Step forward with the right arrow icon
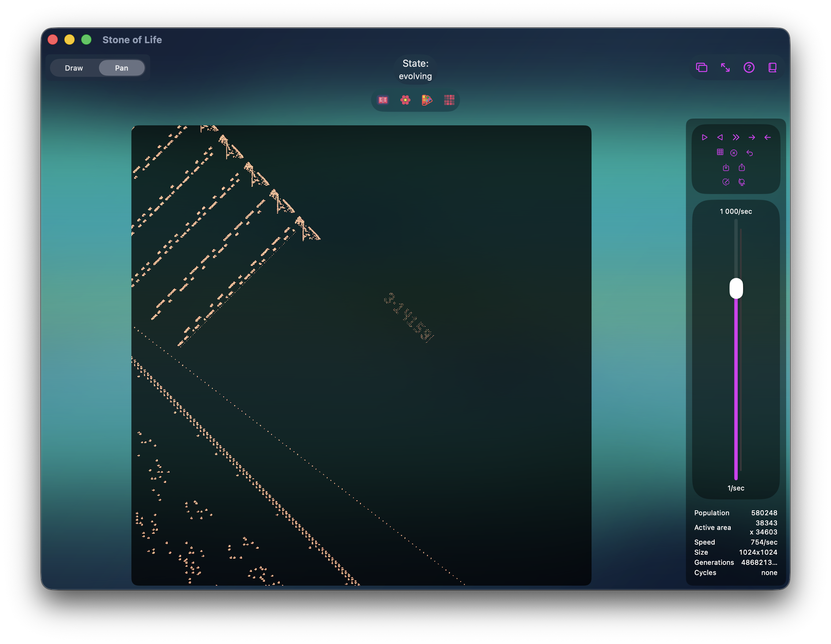The width and height of the screenshot is (831, 644). [x=752, y=138]
